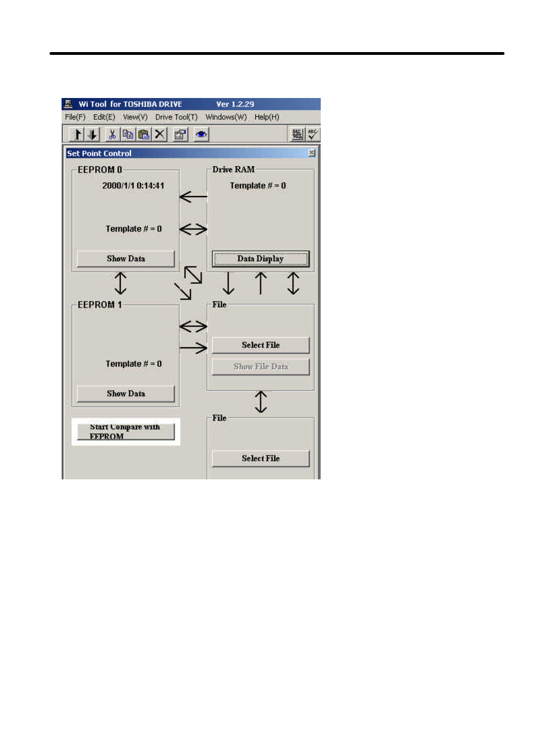
Task: Click Show Data in EEPROM 0 box
Action: click(x=126, y=259)
